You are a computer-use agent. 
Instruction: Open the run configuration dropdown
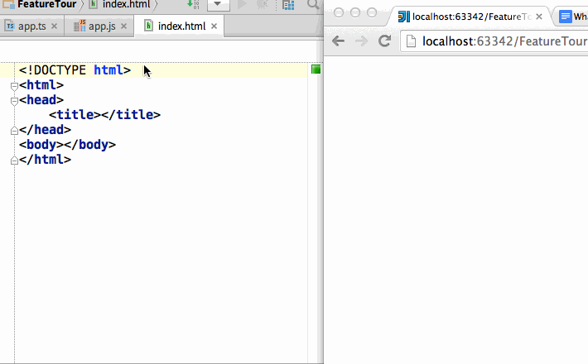[218, 5]
